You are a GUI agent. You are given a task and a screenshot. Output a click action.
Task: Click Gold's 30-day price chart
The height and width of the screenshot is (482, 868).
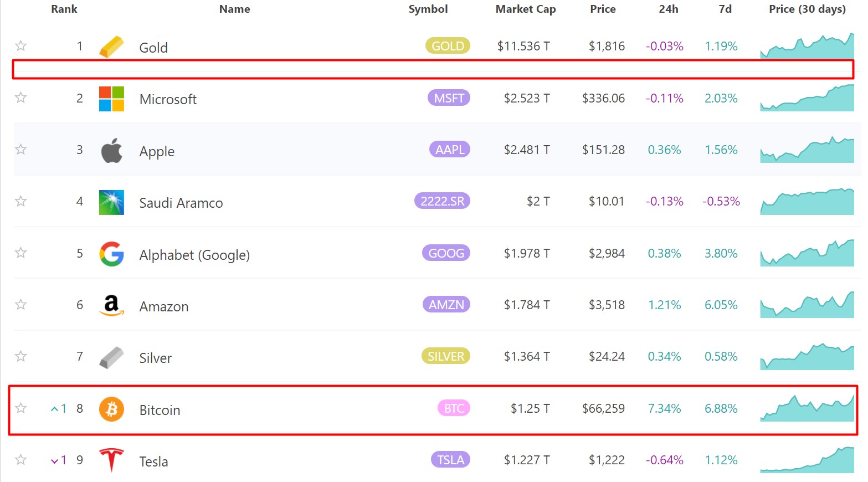[807, 46]
